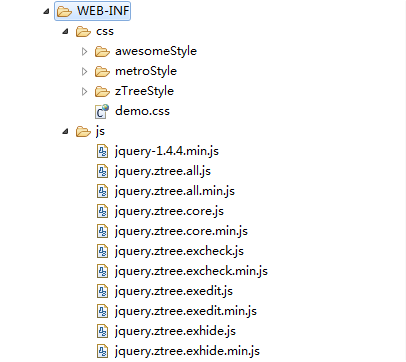Select the css folder label

tap(105, 32)
